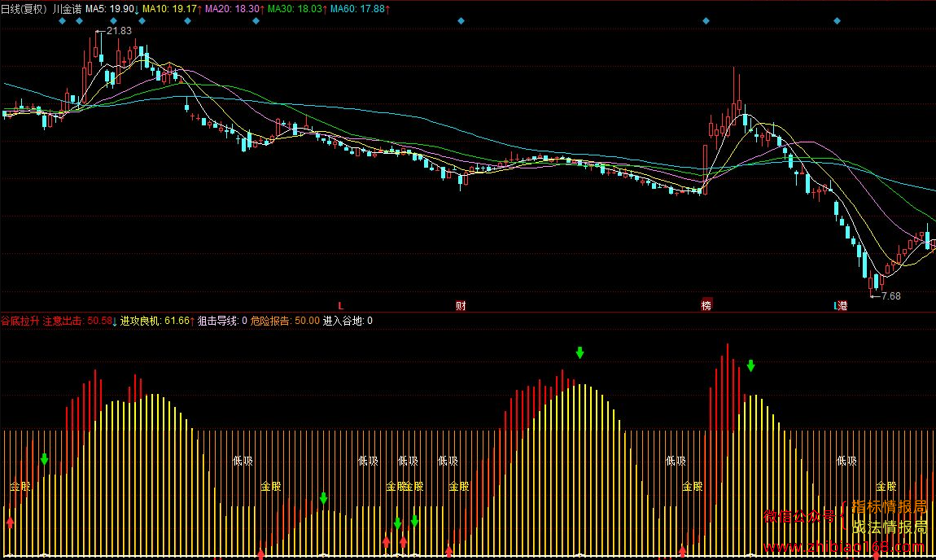
Task: Open the L港 event marker
Action: 841,306
